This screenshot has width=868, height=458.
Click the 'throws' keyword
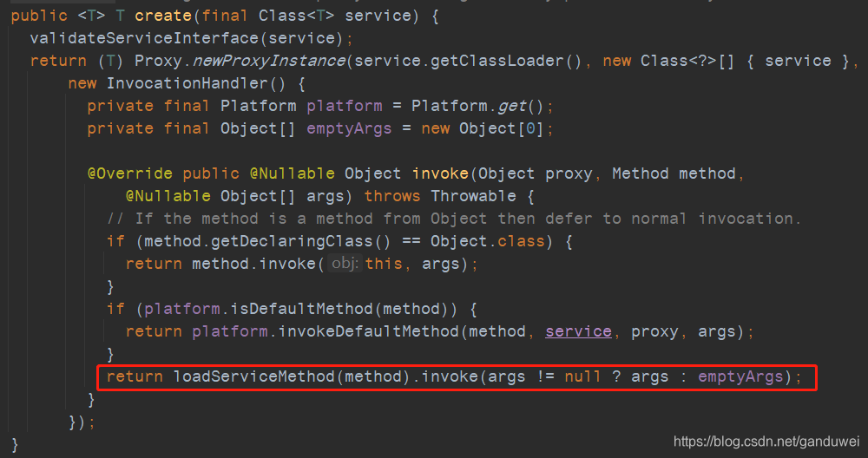point(392,196)
